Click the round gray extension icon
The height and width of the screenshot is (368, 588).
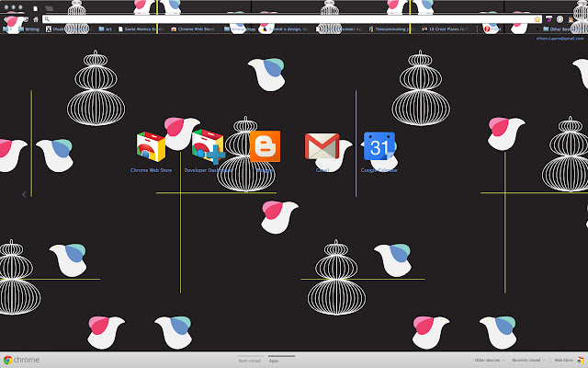coord(560,19)
